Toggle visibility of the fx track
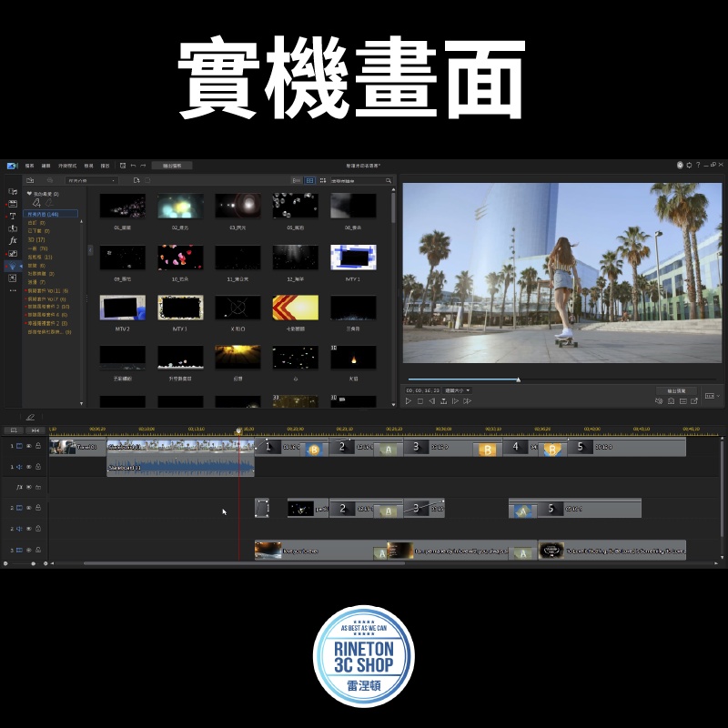The image size is (728, 728). (x=28, y=487)
